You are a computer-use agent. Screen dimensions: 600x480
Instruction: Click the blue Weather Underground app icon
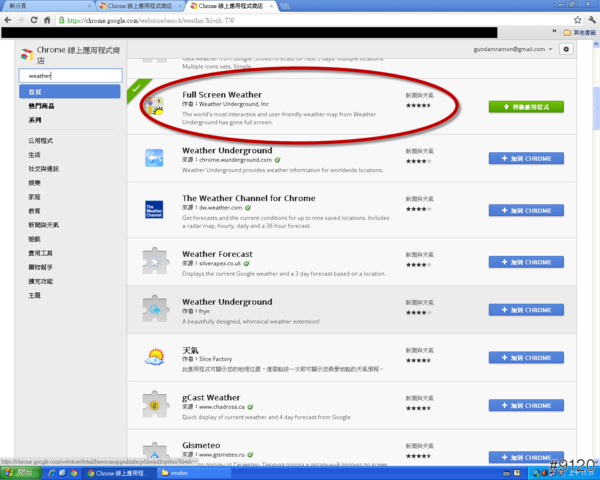pyautogui.click(x=155, y=158)
